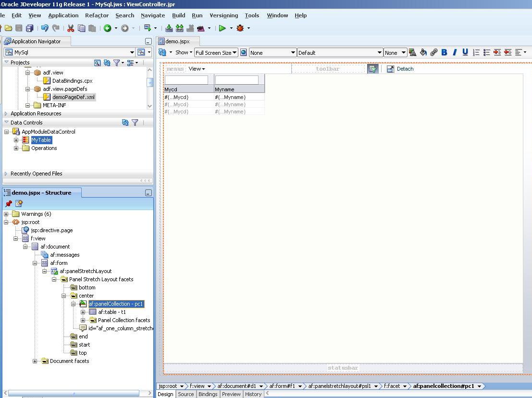Insert a hyperlink using the link icon
This screenshot has width=532, height=398.
(433, 52)
